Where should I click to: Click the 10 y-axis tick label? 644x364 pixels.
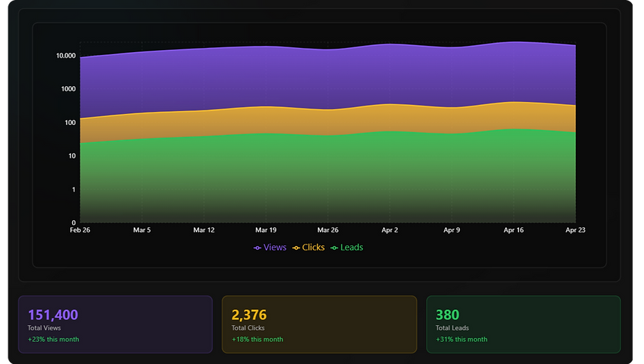[x=72, y=156]
